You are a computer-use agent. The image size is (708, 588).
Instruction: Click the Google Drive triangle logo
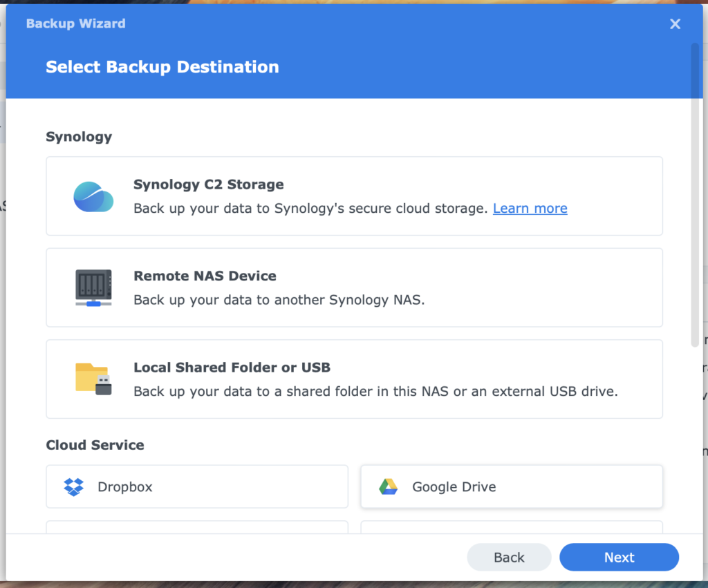[x=388, y=487]
